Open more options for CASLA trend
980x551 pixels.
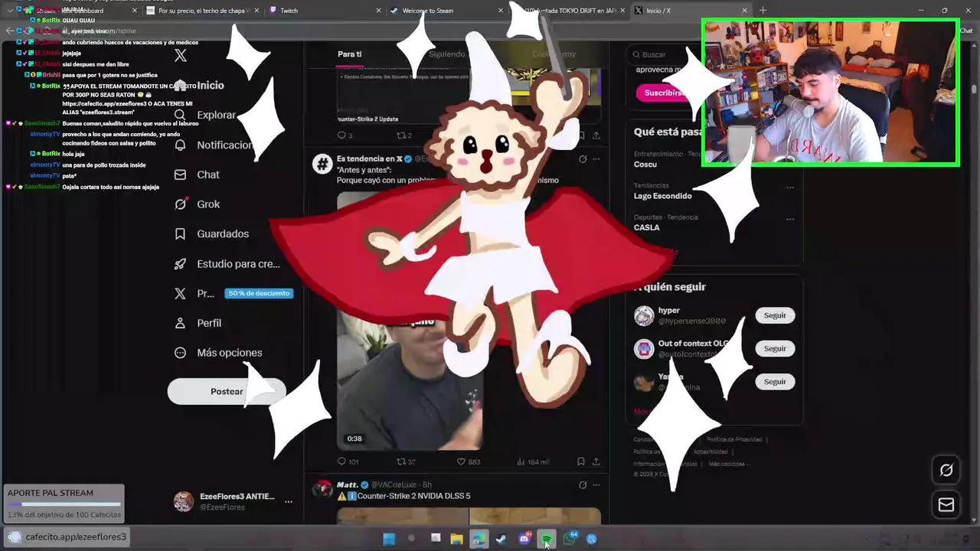click(789, 219)
